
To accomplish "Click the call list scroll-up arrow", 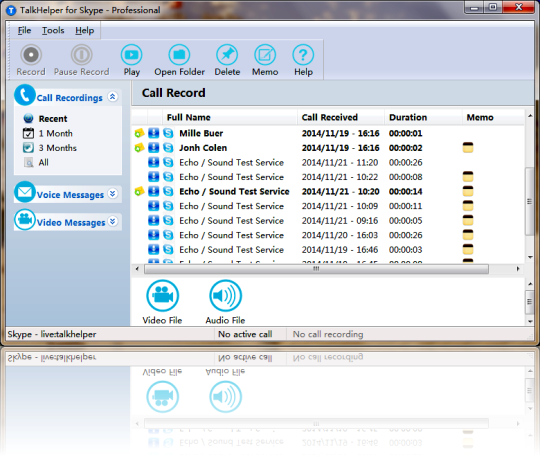I will click(x=530, y=116).
